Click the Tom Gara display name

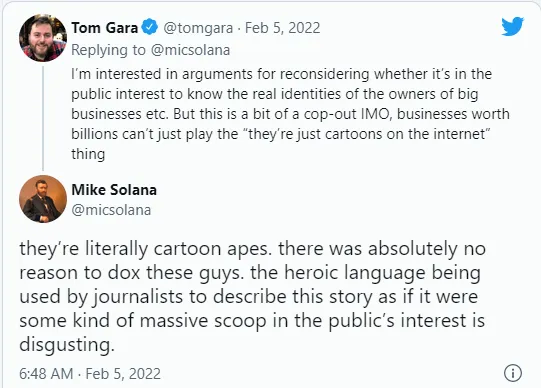click(x=105, y=28)
